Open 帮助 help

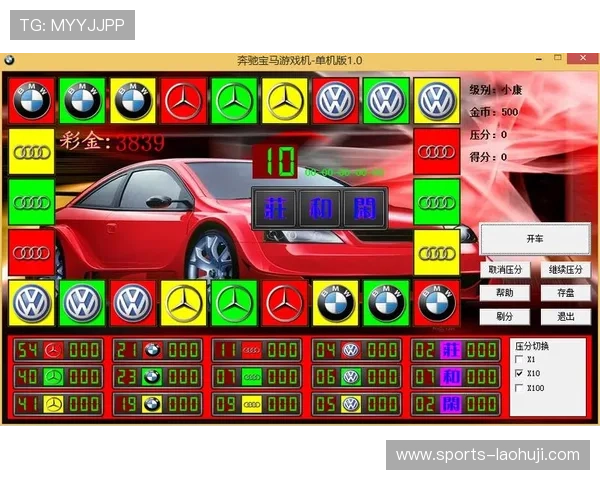pos(504,293)
